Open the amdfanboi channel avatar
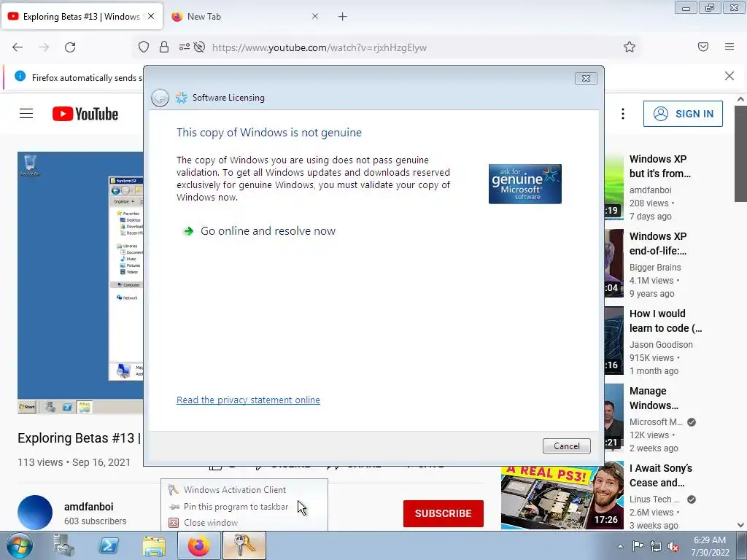This screenshot has height=560, width=747. tap(35, 513)
